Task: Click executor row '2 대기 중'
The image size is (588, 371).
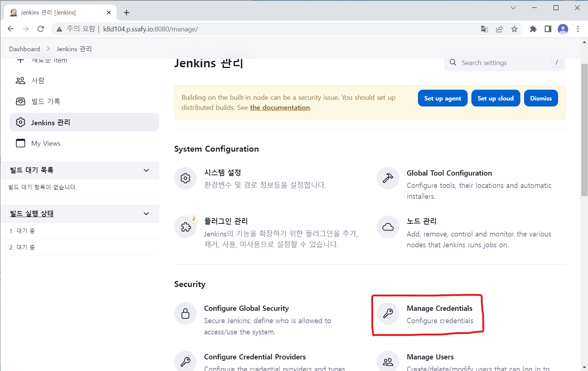Action: pos(80,247)
